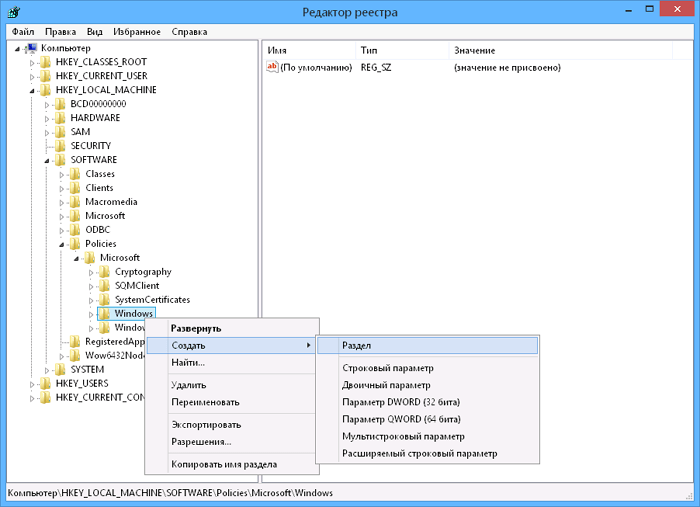
Task: Click the string value icon for (По умолчанию)
Action: tap(272, 68)
